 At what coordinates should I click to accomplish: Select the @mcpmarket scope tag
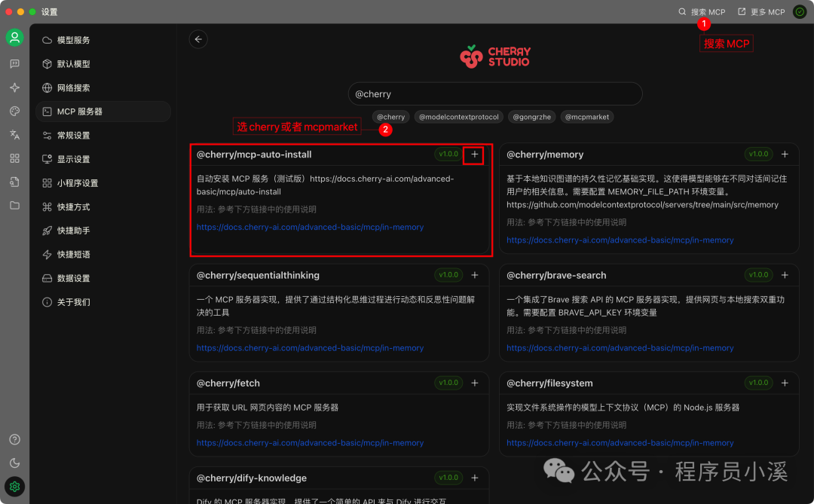[x=587, y=117]
